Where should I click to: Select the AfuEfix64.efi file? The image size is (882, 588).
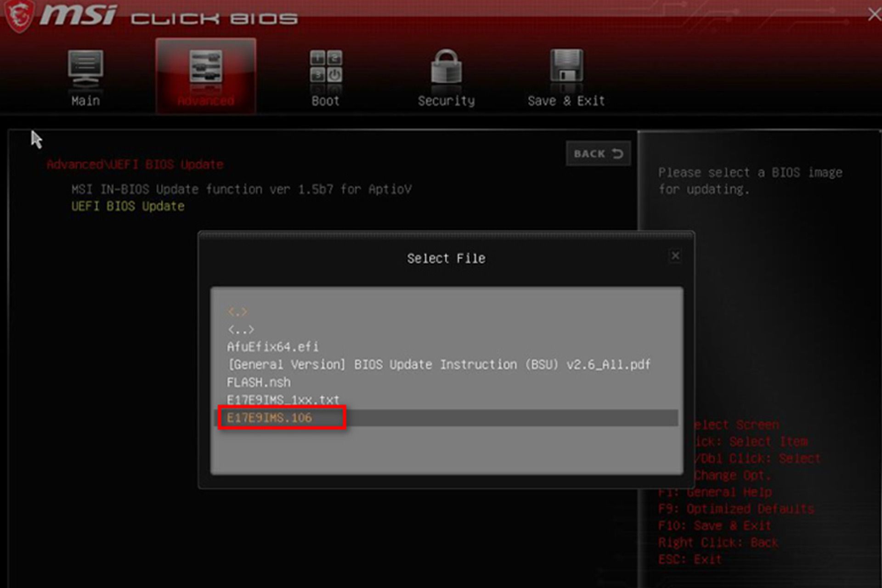pos(272,347)
